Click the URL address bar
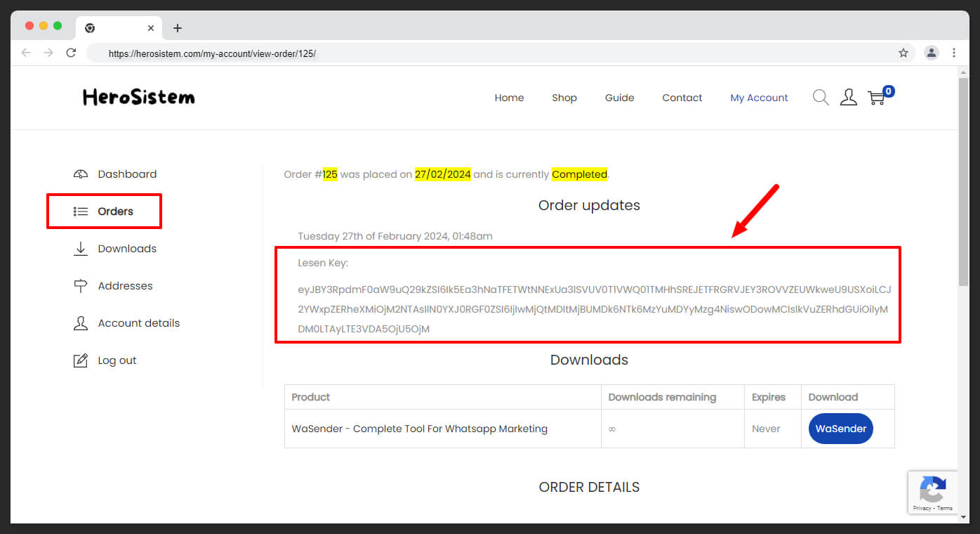This screenshot has width=980, height=534. [491, 53]
